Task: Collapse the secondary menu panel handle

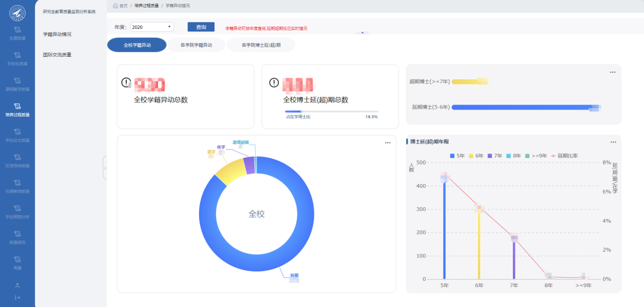Action: click(x=105, y=167)
